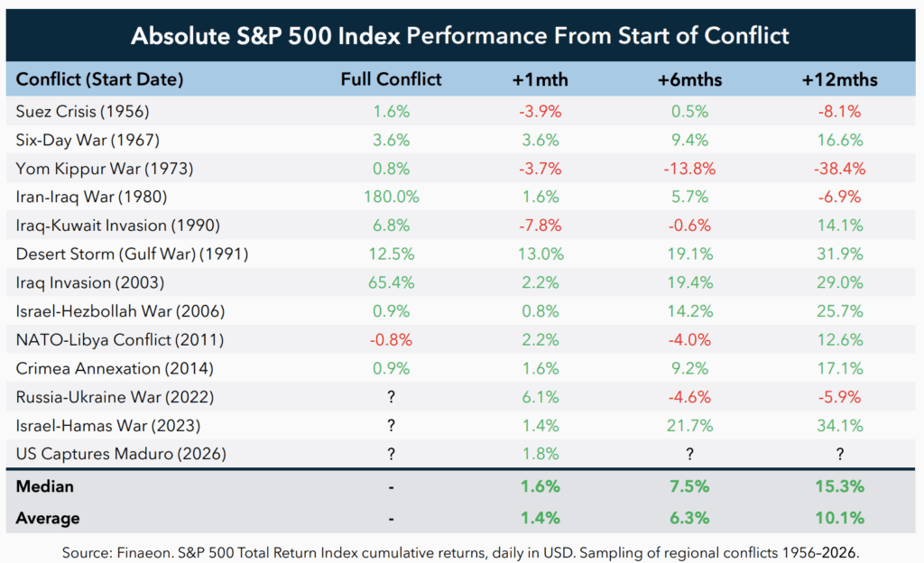Click the 180.0% Iran-Iraq War value
The height and width of the screenshot is (563, 924).
tap(391, 198)
